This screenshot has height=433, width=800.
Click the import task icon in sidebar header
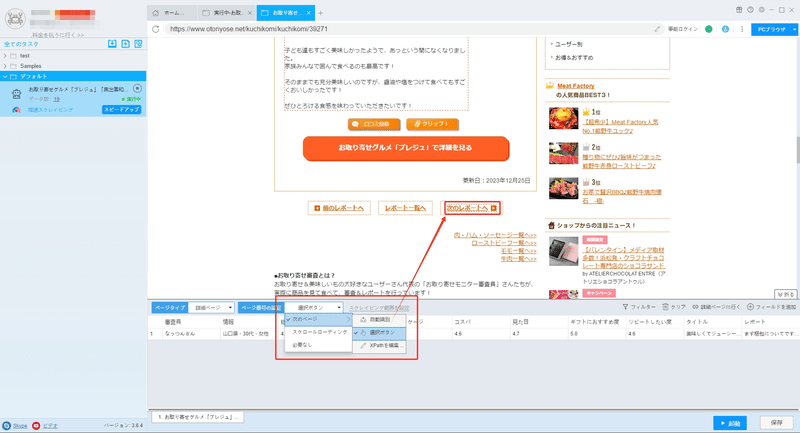click(112, 44)
